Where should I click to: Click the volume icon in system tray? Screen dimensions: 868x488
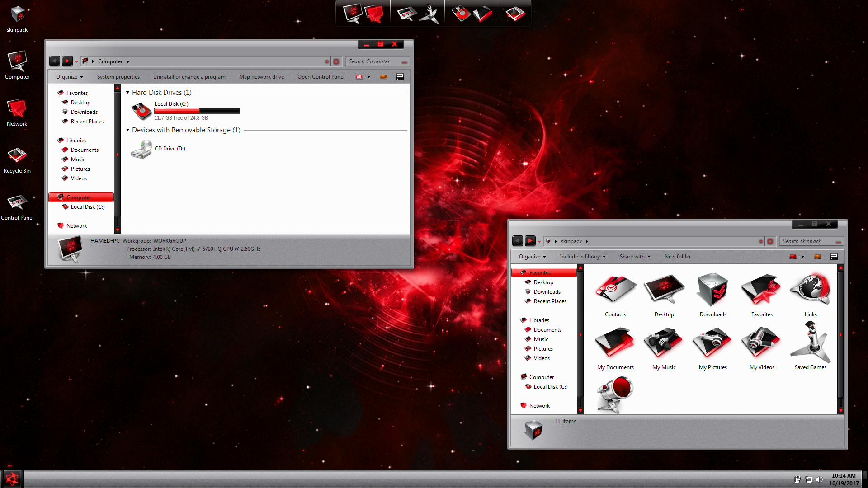pyautogui.click(x=820, y=479)
